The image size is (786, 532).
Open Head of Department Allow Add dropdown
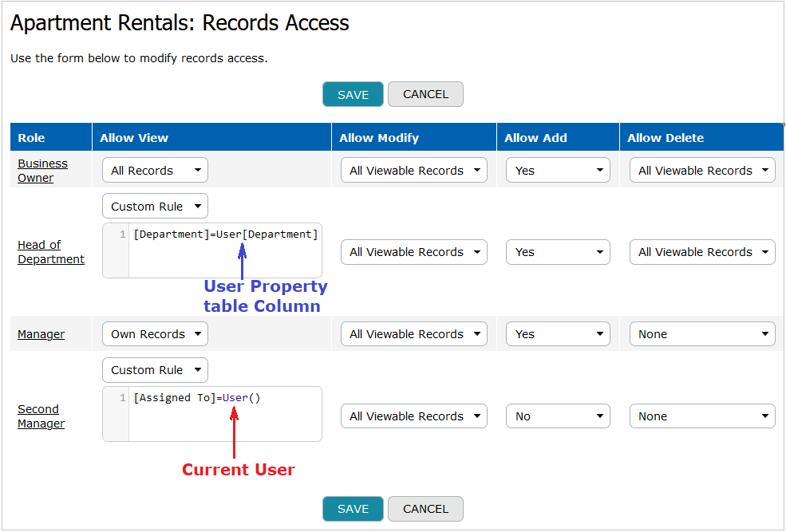pyautogui.click(x=558, y=252)
